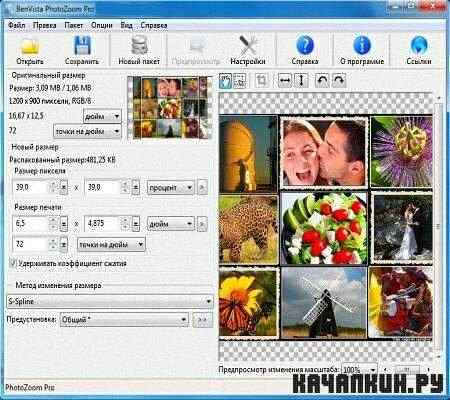This screenshot has height=400, width=450.
Task: Flip the image vertically
Action: pos(301,81)
